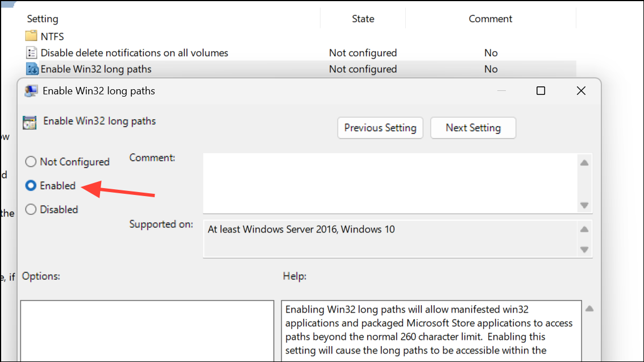Select the Disabled radio button
644x362 pixels.
[x=31, y=209]
